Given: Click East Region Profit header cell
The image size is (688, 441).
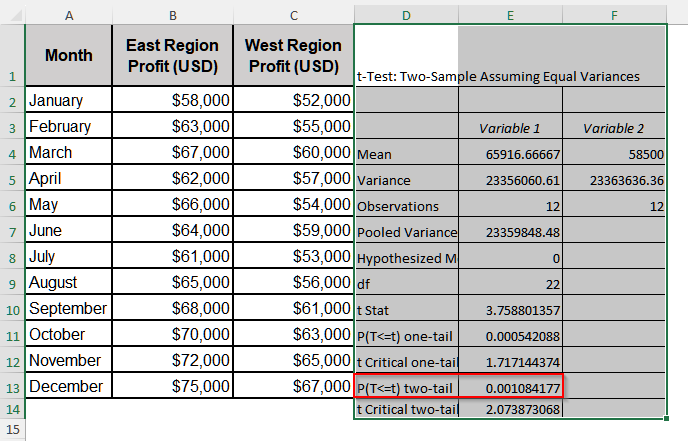Looking at the screenshot, I should click(x=173, y=56).
